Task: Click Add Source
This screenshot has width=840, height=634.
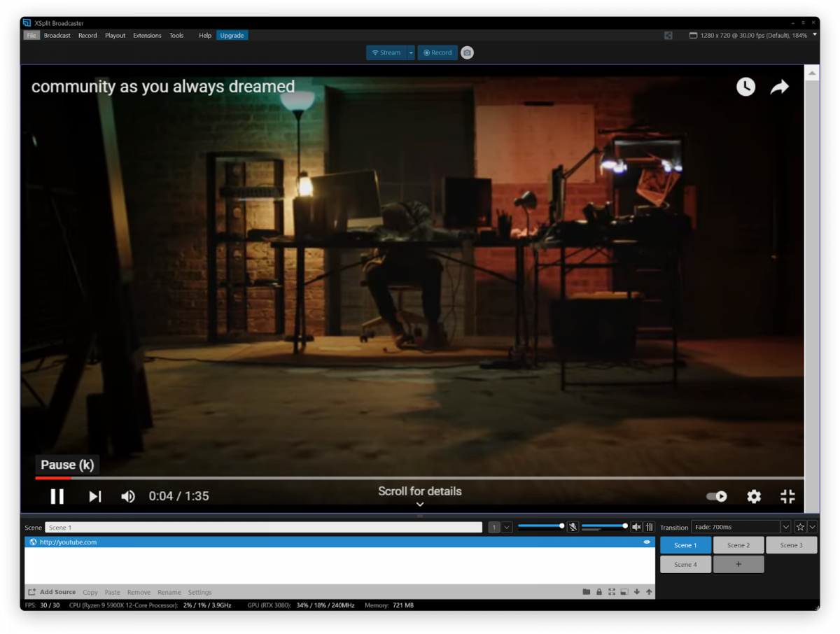Action: point(52,592)
